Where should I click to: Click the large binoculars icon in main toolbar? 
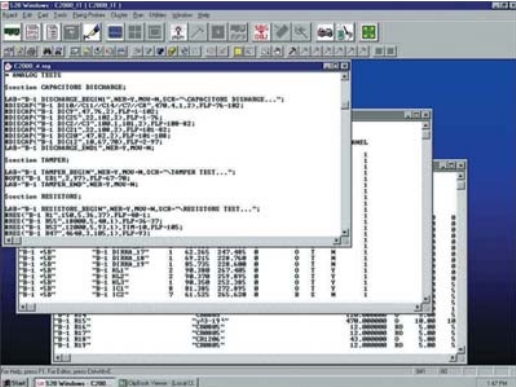click(x=325, y=32)
